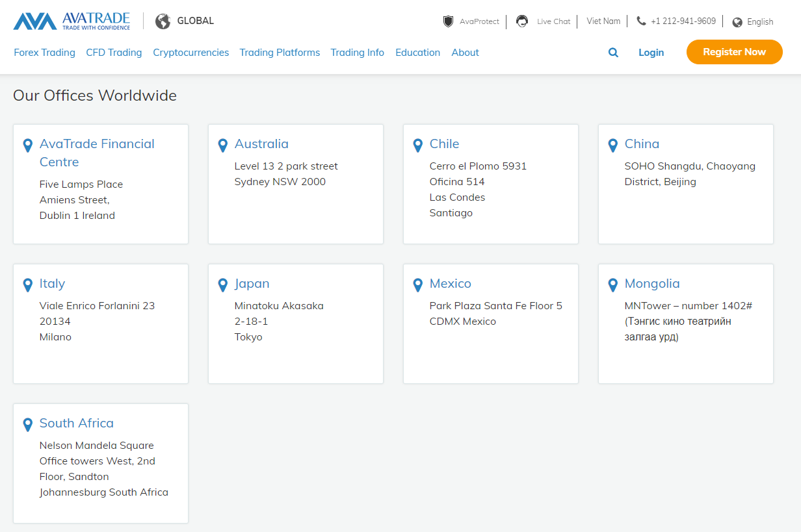The image size is (801, 532).
Task: Click the Login link
Action: coord(651,53)
